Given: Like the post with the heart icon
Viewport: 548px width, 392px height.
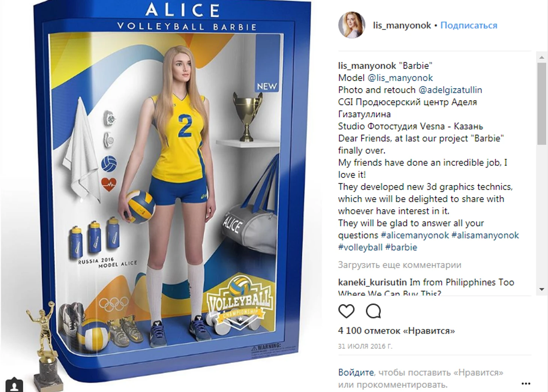Looking at the screenshot, I should [x=346, y=311].
